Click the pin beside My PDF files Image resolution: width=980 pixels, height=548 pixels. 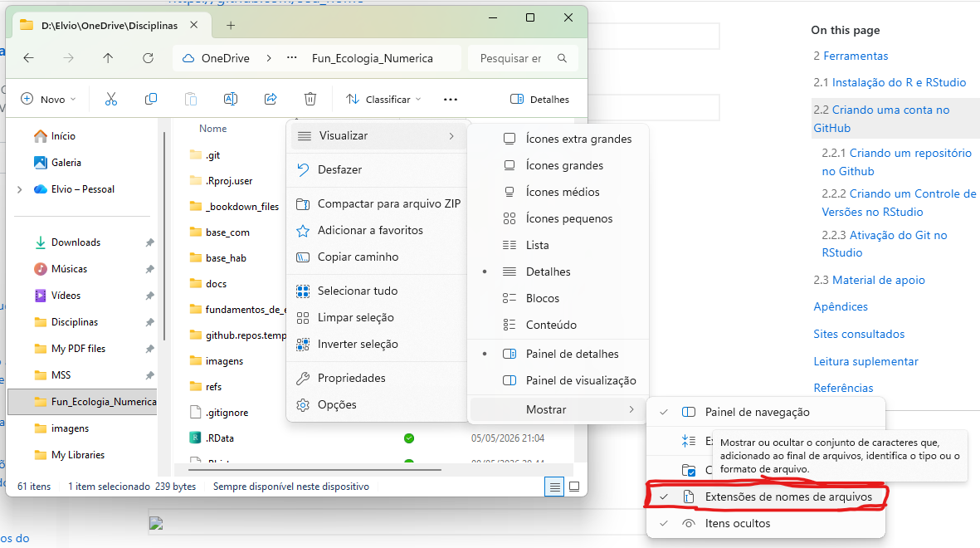coord(149,349)
